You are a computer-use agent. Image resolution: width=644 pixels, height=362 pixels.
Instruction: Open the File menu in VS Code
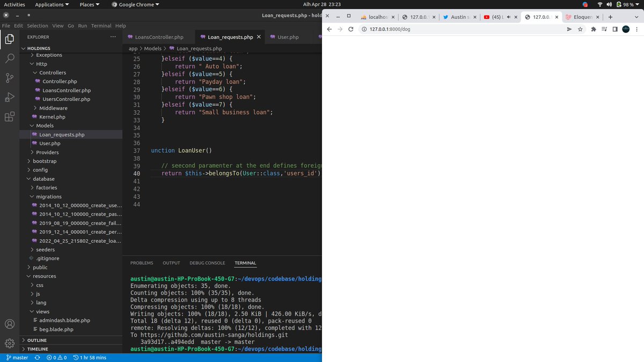tap(6, 26)
